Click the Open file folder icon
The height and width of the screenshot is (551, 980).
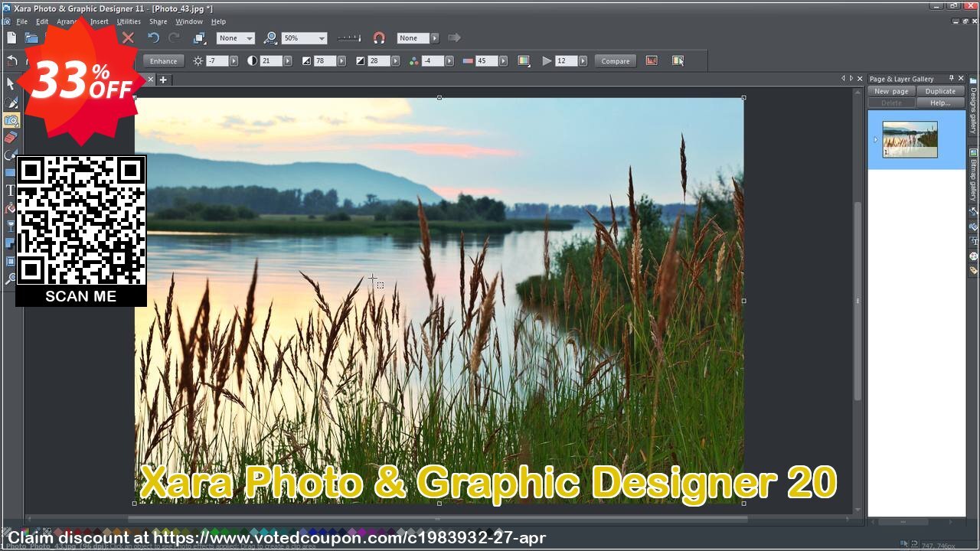coord(31,37)
